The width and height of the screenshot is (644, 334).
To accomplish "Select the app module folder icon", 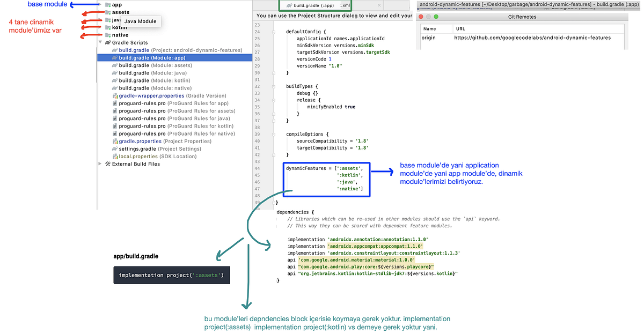I will (108, 5).
